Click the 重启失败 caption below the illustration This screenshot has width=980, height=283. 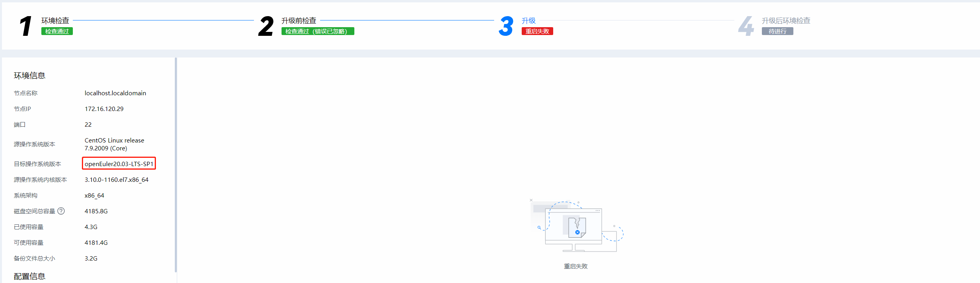(576, 266)
